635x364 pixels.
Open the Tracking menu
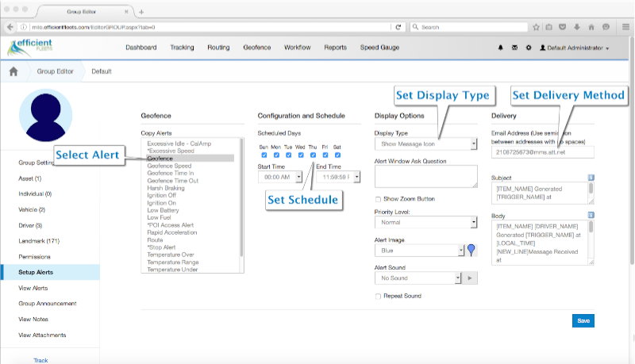182,48
